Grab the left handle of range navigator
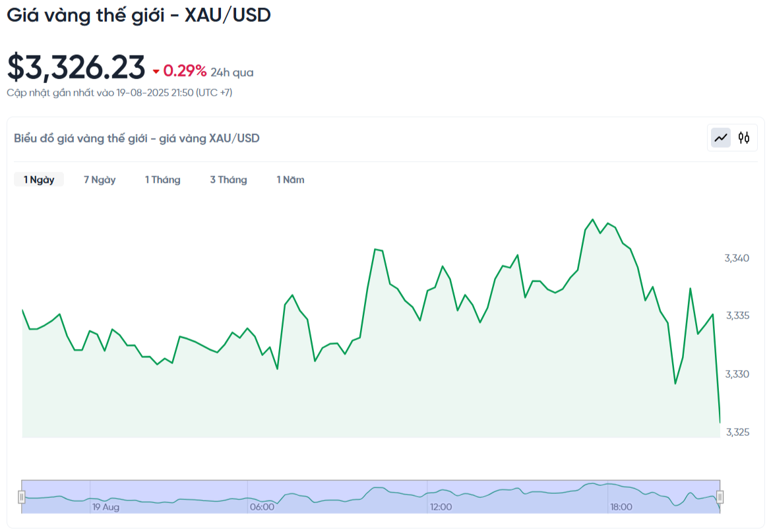The image size is (769, 532). pos(22,496)
